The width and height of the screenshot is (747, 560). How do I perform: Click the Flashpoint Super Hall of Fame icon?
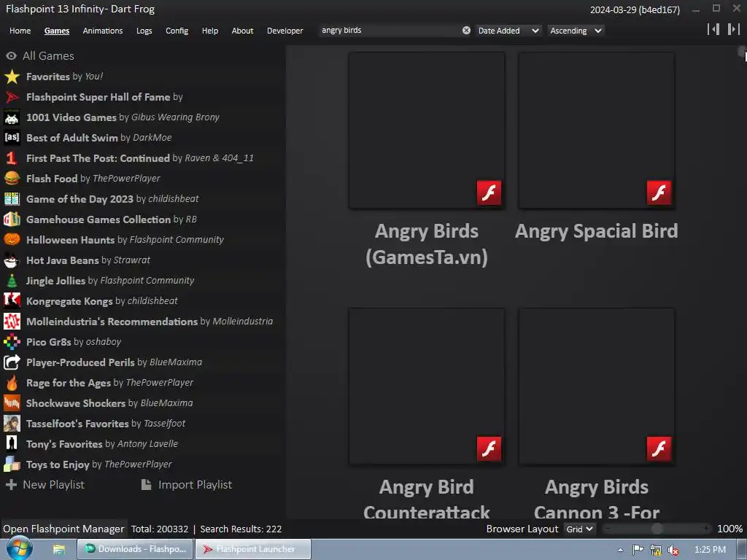[x=12, y=97]
